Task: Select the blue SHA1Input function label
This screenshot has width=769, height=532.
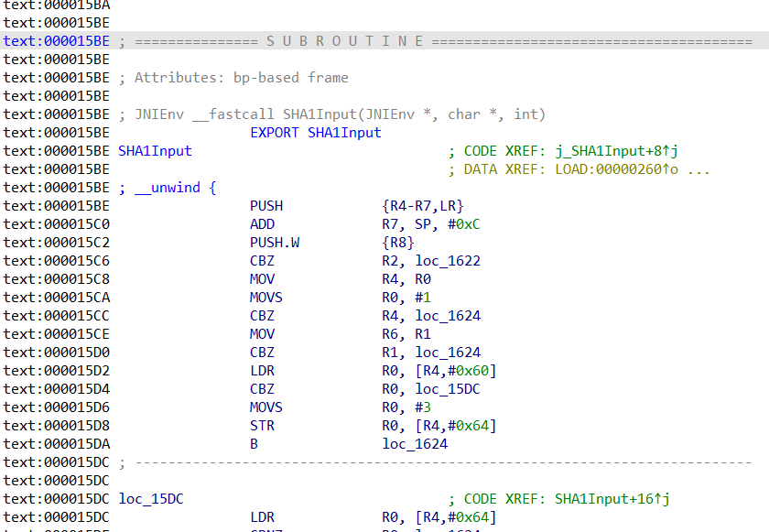Action: tap(155, 151)
